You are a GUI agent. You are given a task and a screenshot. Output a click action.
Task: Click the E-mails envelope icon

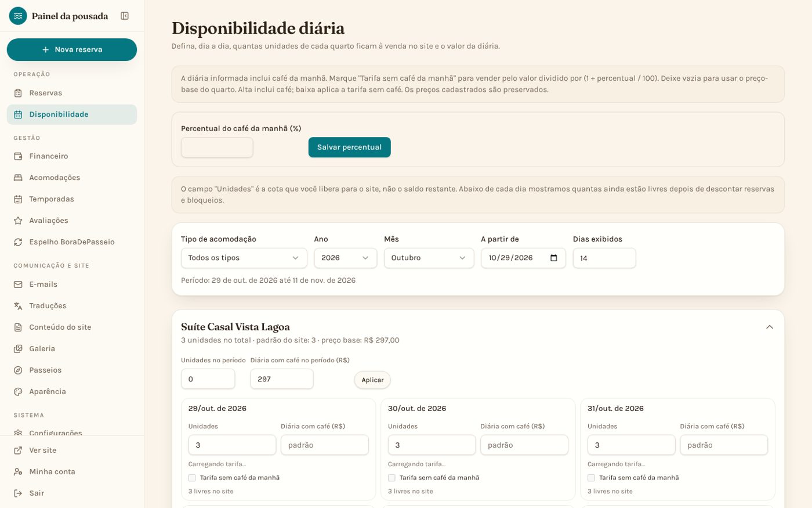(18, 284)
